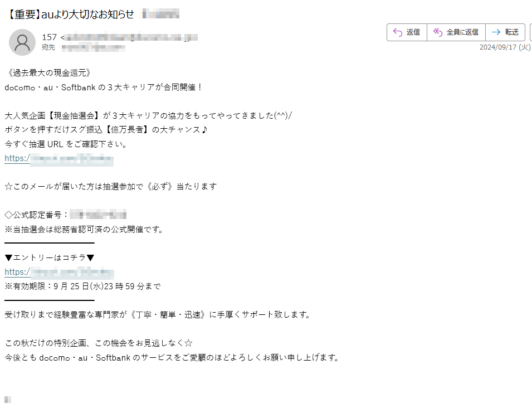532x418 pixels.
Task: Click the blurred 公式認定番号 number
Action: click(x=98, y=215)
